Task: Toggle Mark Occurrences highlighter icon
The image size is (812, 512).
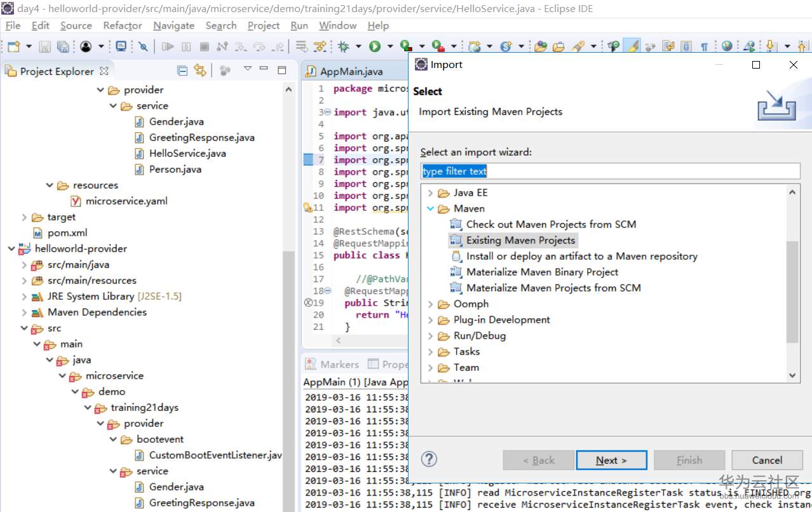Action: tap(632, 46)
